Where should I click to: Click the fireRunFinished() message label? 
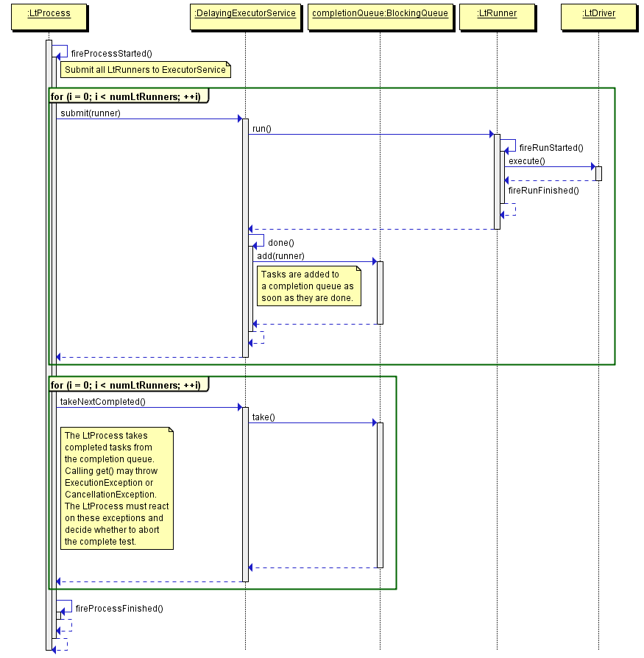[543, 191]
